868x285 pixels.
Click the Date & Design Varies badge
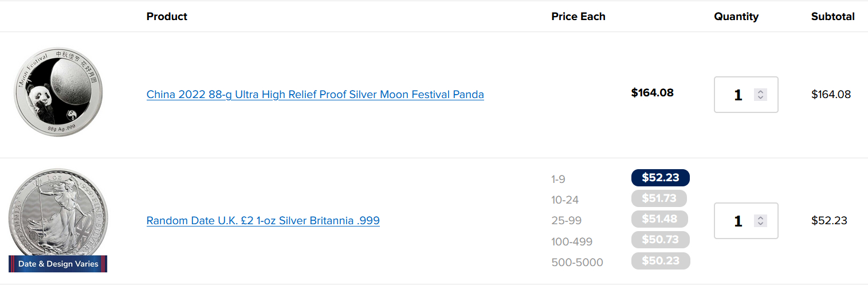58,264
